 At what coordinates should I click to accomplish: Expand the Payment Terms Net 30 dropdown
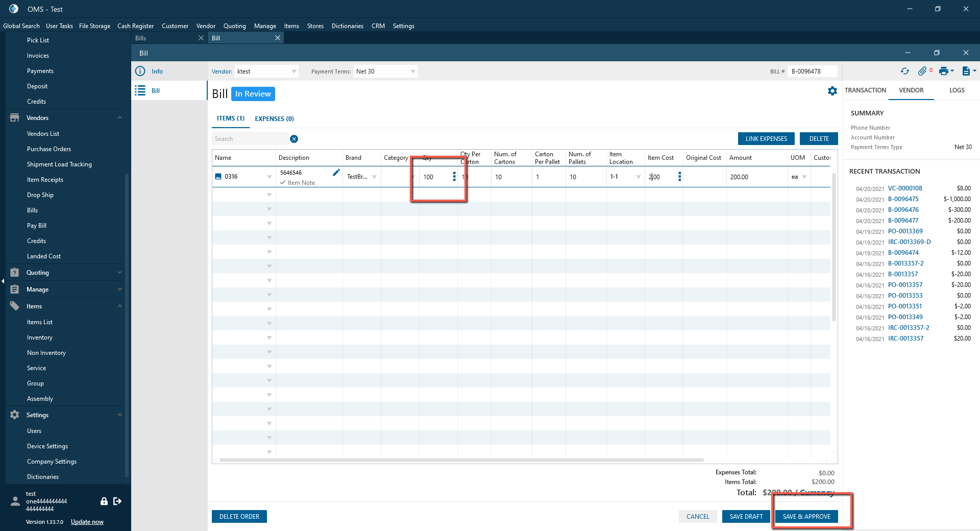[412, 71]
